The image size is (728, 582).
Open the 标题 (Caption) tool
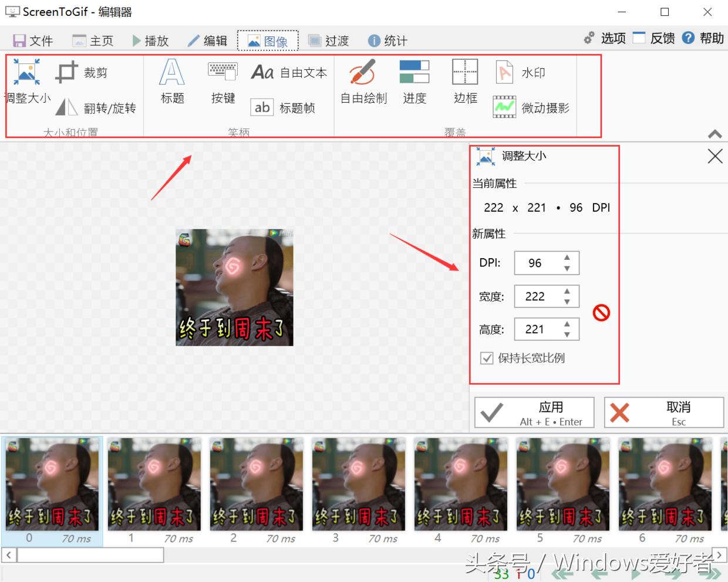point(171,81)
